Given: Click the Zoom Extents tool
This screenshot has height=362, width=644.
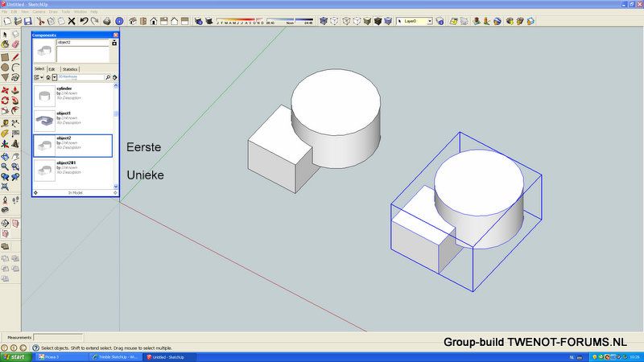Looking at the screenshot, I should (x=5, y=187).
